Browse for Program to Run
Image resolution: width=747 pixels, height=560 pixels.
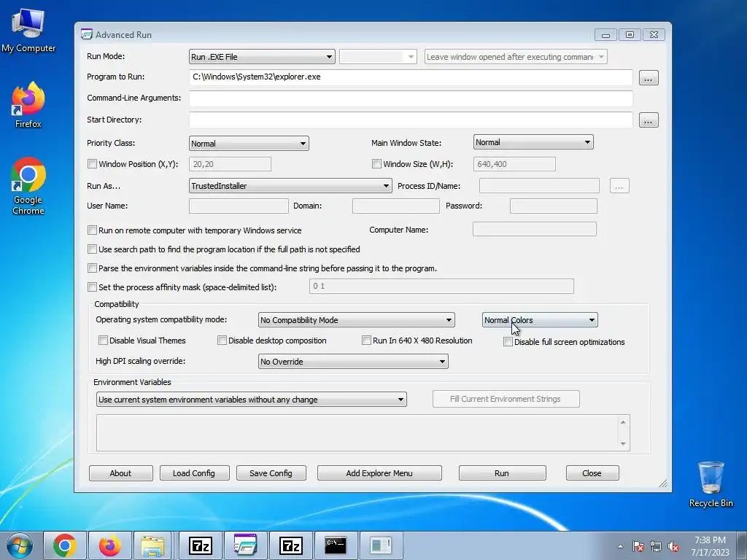coord(649,77)
